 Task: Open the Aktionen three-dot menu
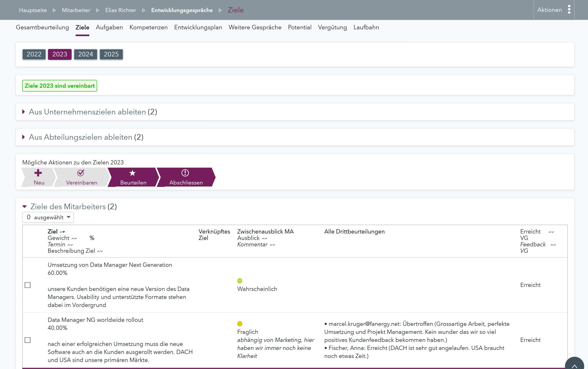tap(569, 10)
